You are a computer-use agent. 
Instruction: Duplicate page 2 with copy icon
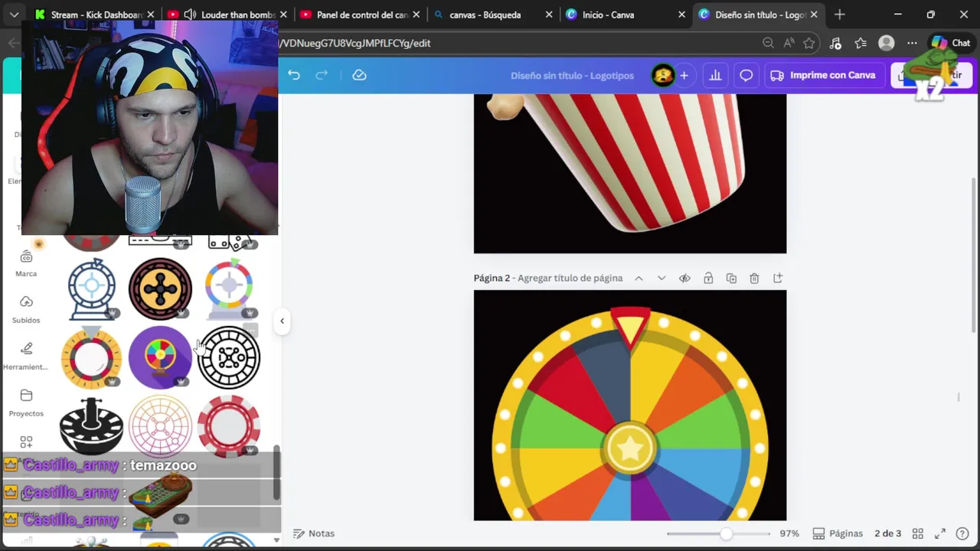[731, 278]
